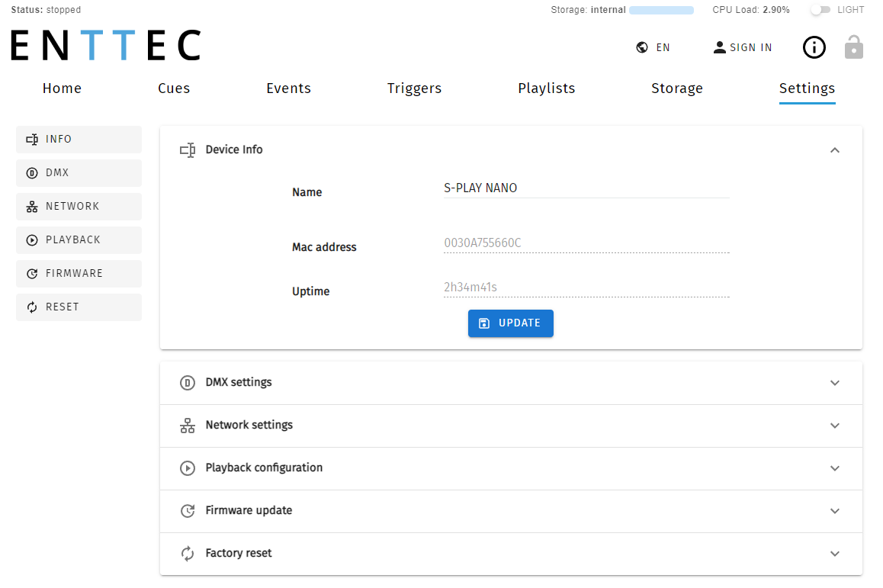Viewport: 883px width, 588px height.
Task: Click the Network settings row icon
Action: point(188,426)
